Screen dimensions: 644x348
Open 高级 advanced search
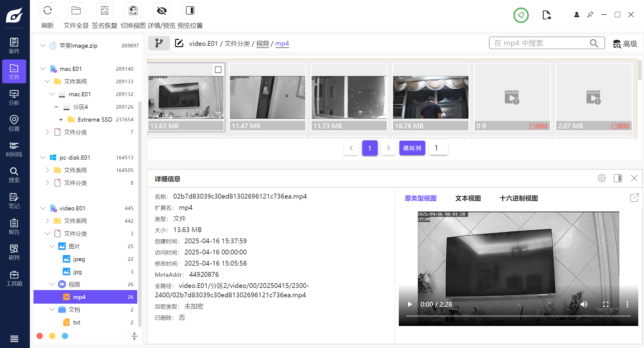tap(625, 44)
